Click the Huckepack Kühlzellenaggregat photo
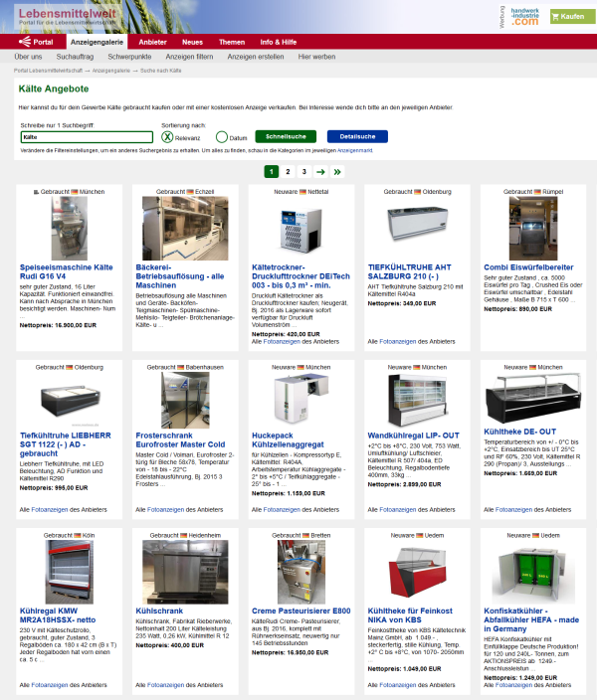This screenshot has width=597, height=700. point(301,398)
